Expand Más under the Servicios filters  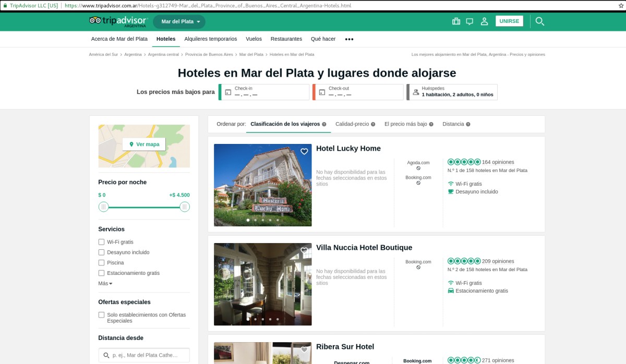(104, 283)
